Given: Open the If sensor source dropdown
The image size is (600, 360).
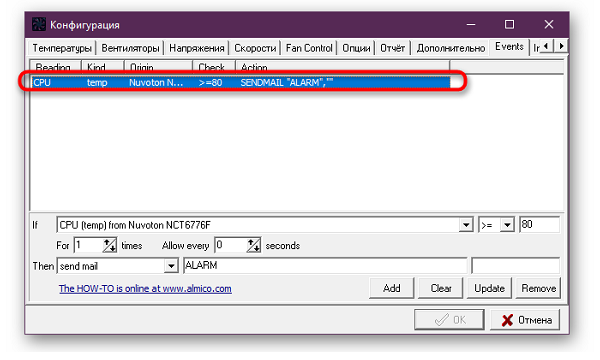Looking at the screenshot, I should pos(466,225).
